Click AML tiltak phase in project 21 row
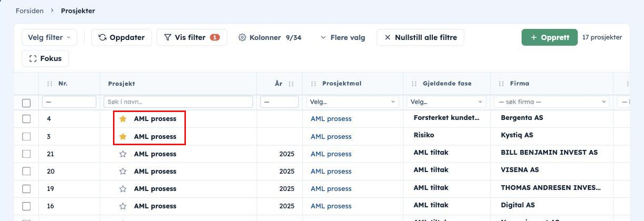The width and height of the screenshot is (644, 221). click(x=431, y=153)
